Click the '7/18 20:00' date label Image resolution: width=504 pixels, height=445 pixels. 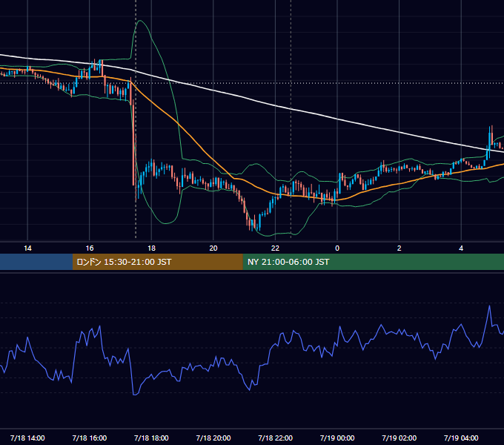213,438
